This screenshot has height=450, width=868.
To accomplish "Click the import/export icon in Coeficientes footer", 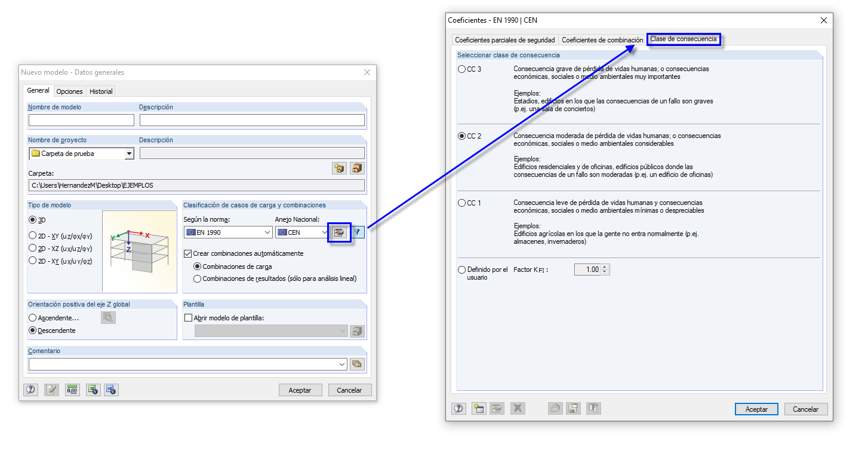I will click(x=593, y=409).
